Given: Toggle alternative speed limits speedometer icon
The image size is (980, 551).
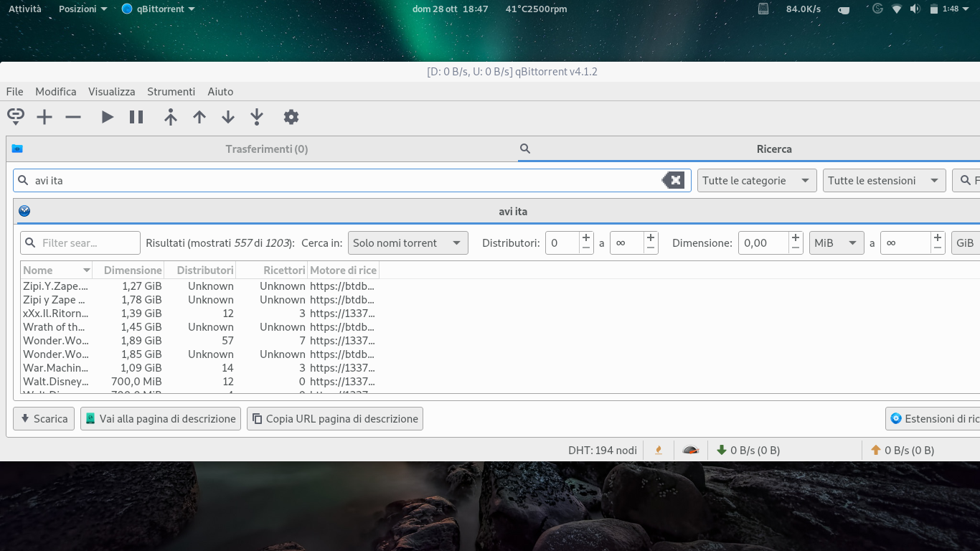Looking at the screenshot, I should pyautogui.click(x=690, y=451).
